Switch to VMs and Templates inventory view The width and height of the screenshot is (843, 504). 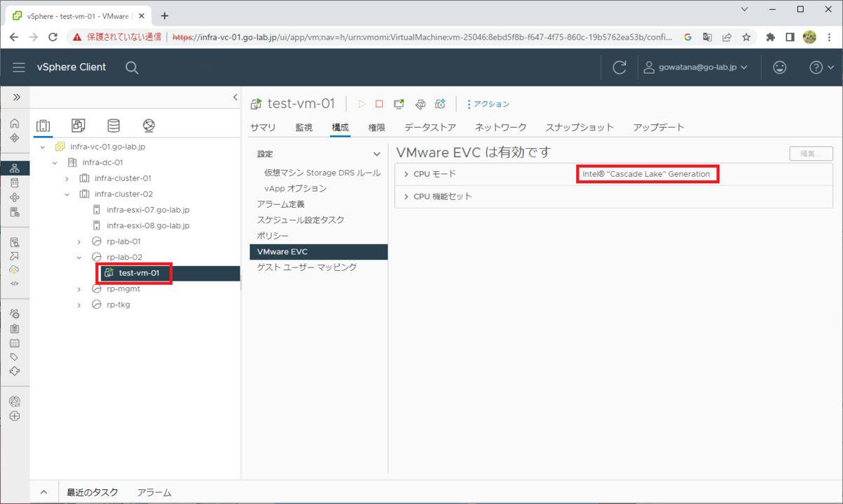(x=78, y=126)
